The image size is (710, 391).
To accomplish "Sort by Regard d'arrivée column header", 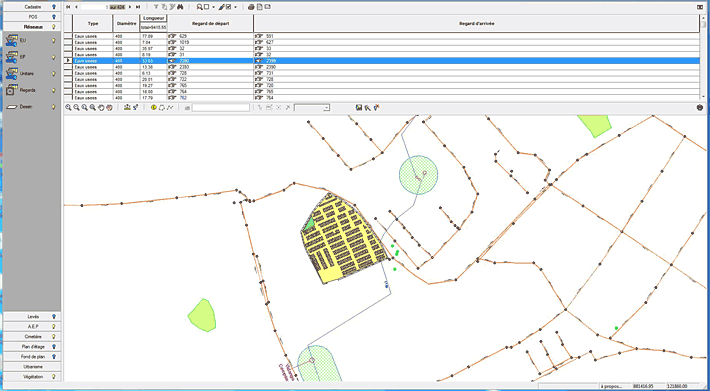I will point(476,24).
